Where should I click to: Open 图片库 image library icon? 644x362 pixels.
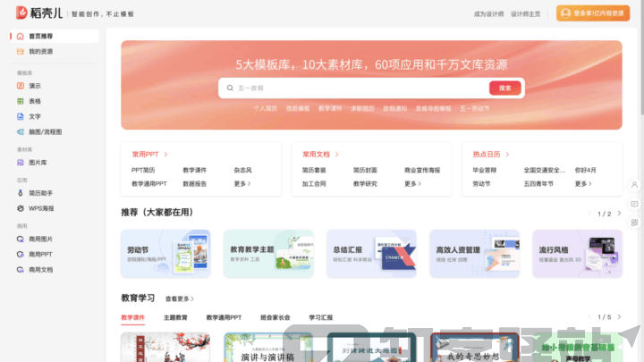click(21, 163)
